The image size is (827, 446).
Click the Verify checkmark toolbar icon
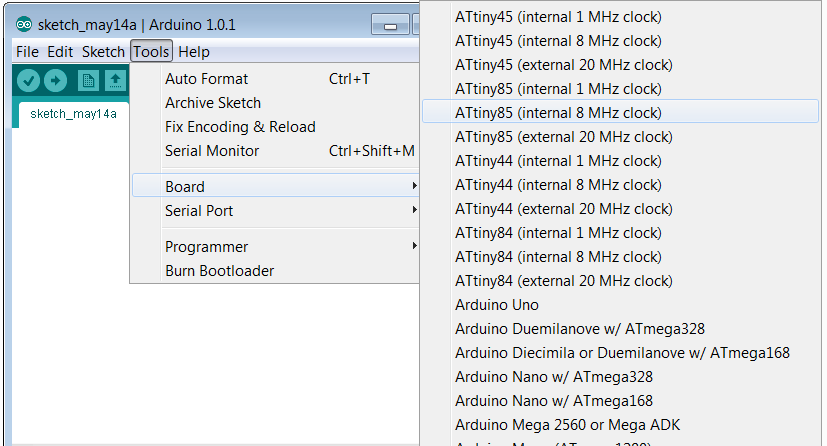click(x=28, y=81)
